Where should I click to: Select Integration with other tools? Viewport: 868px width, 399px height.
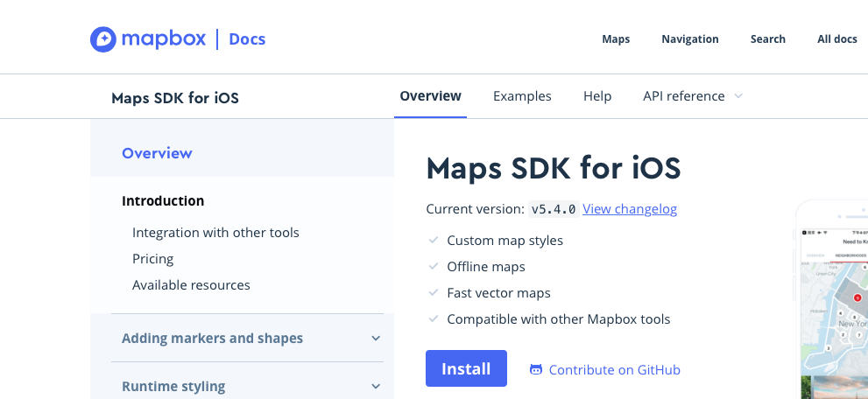tap(215, 233)
